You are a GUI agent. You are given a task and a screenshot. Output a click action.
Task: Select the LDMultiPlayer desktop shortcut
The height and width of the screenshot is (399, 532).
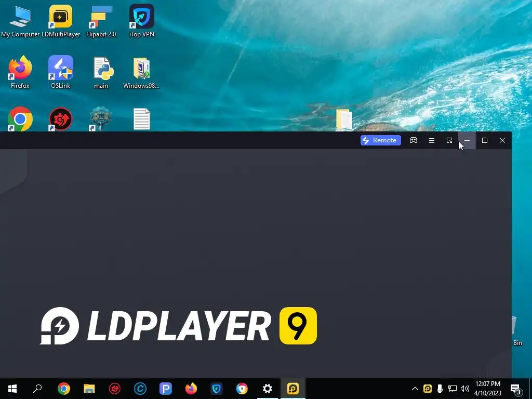click(61, 21)
